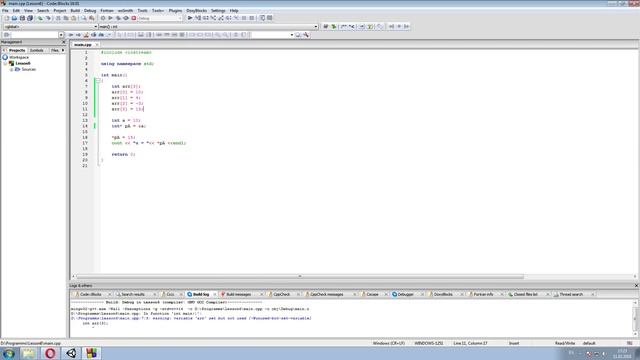Open the Plugins menu

point(175,11)
